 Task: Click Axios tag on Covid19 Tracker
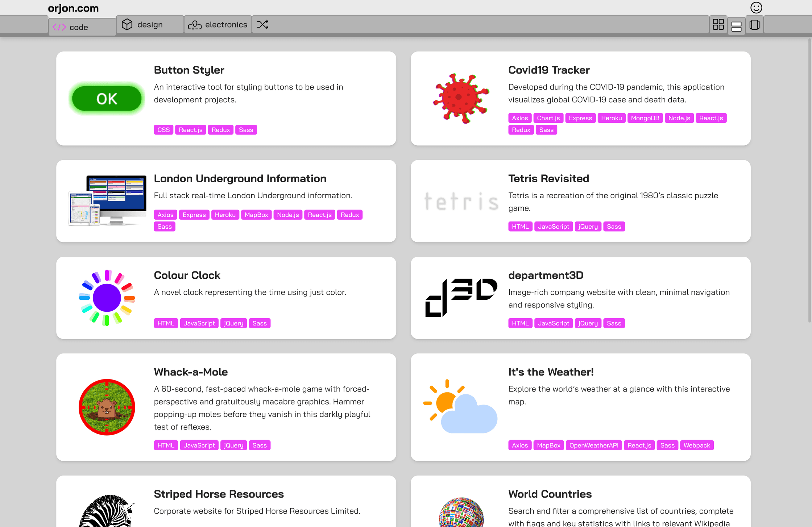click(520, 118)
